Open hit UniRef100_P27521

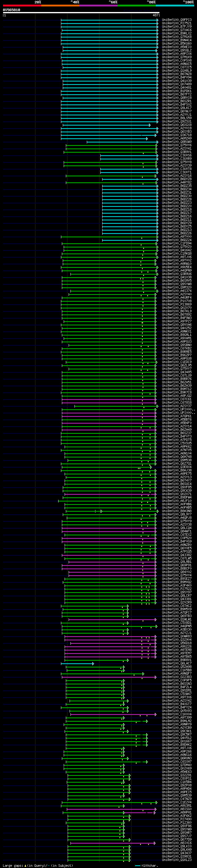tap(177, 23)
